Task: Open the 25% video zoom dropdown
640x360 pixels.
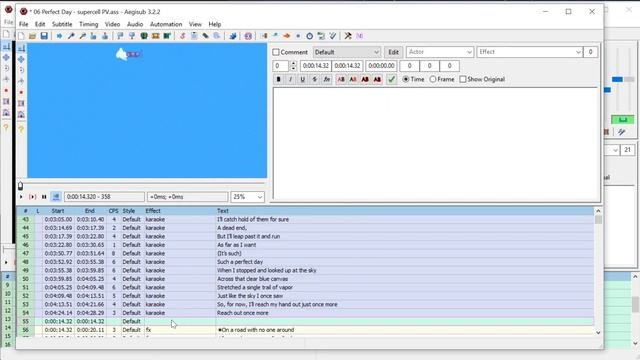Action: [247, 197]
